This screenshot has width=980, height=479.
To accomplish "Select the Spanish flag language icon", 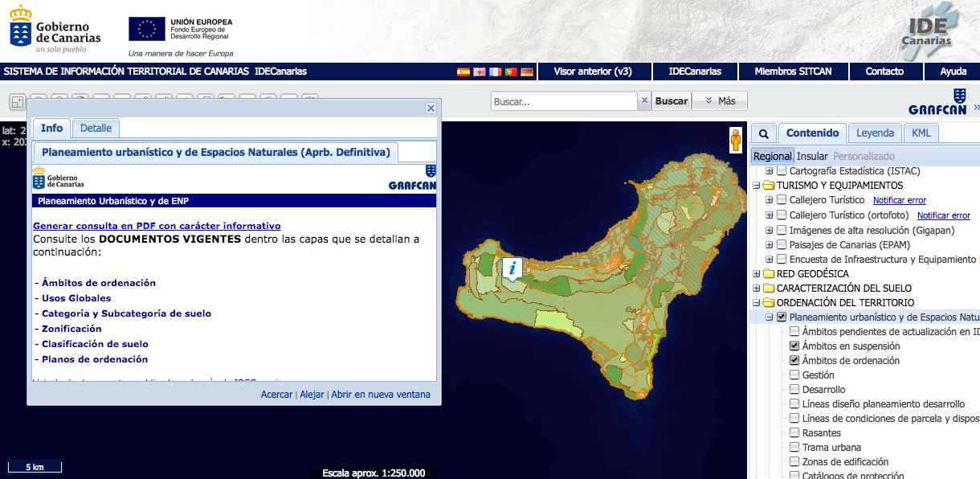I will pyautogui.click(x=463, y=72).
